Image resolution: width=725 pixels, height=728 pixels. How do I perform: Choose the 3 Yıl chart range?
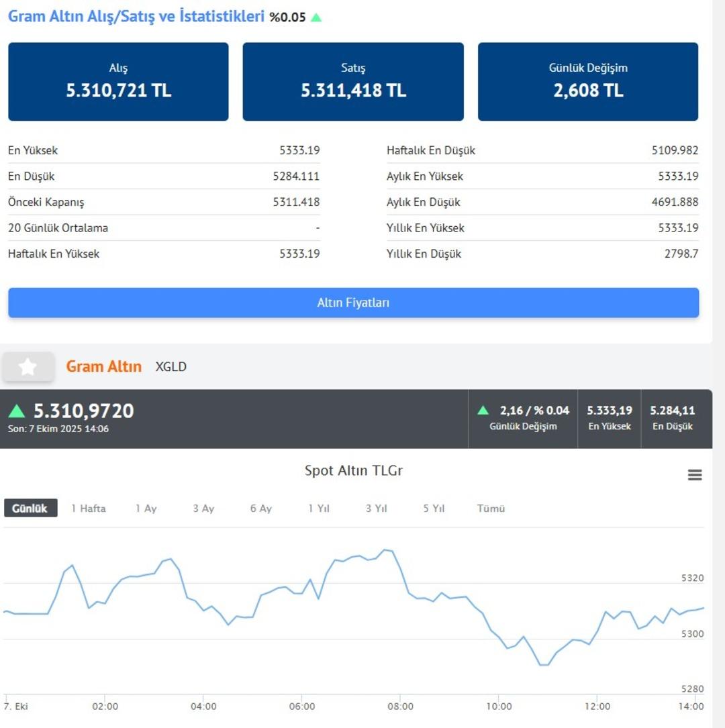click(377, 508)
